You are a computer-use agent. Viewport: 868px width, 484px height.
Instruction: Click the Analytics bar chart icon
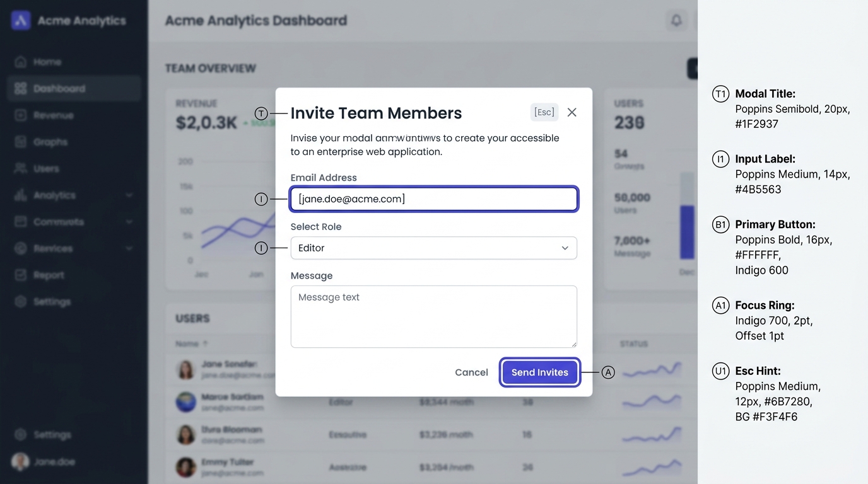pyautogui.click(x=21, y=195)
